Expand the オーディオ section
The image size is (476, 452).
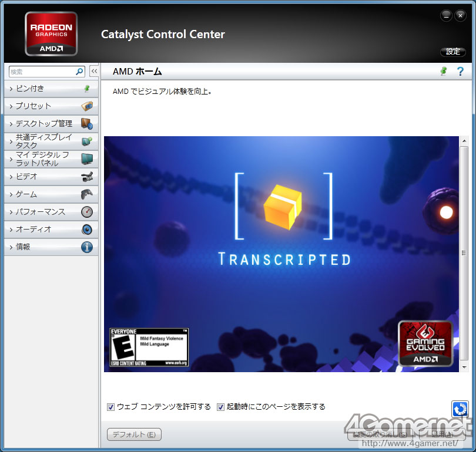pyautogui.click(x=51, y=229)
